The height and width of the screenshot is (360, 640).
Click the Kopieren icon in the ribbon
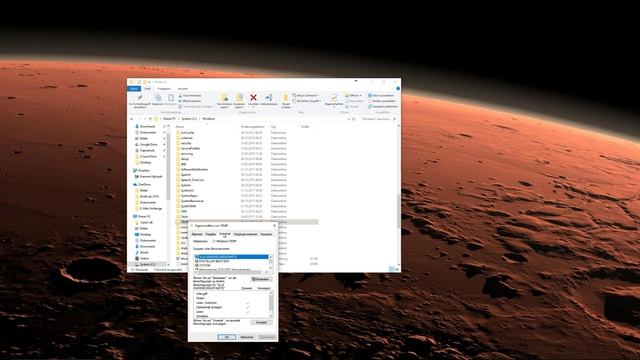point(158,98)
